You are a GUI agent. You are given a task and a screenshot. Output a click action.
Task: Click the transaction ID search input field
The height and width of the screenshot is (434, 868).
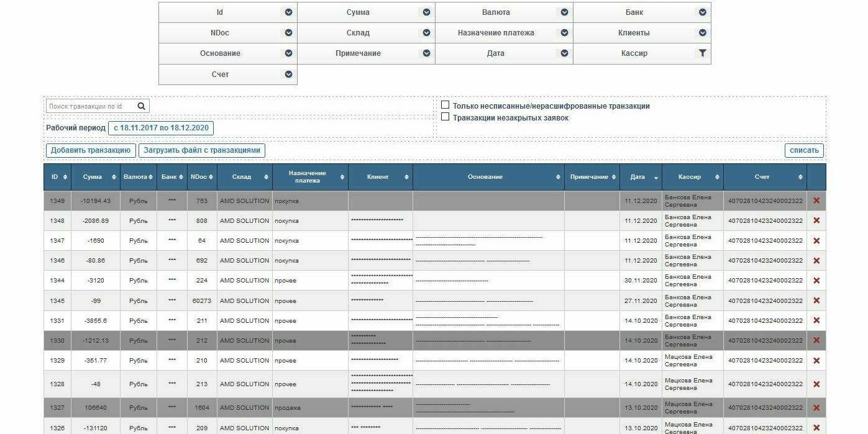90,106
